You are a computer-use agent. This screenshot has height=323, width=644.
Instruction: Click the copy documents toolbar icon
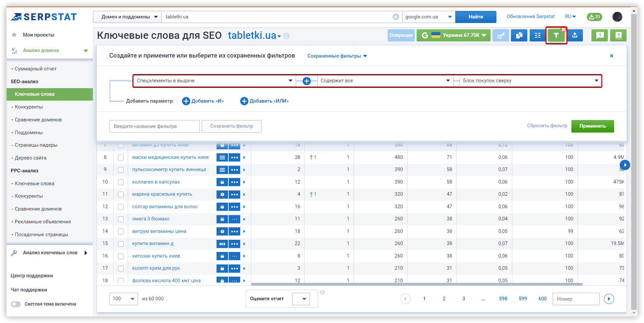(519, 36)
